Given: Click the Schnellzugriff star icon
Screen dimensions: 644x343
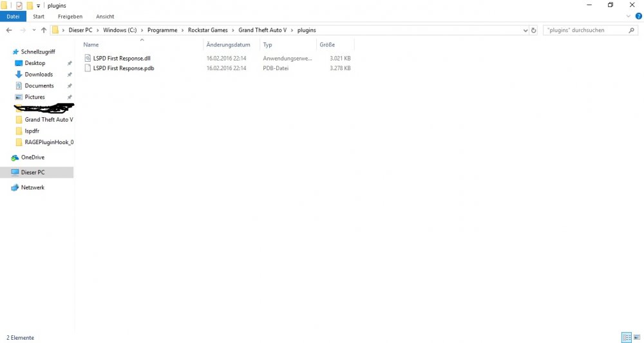Looking at the screenshot, I should [15, 51].
